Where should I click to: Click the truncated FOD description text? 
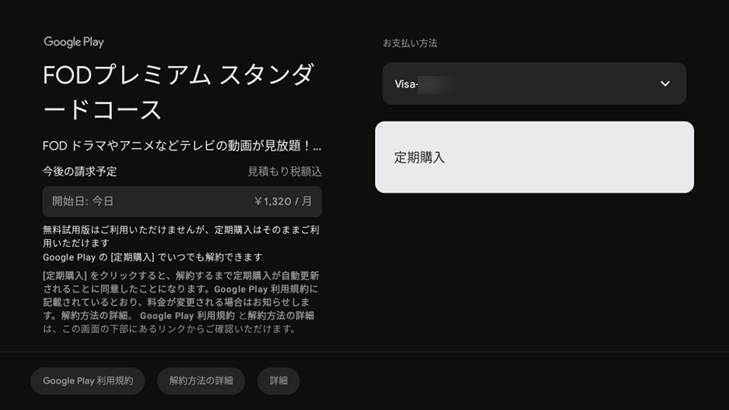point(182,145)
